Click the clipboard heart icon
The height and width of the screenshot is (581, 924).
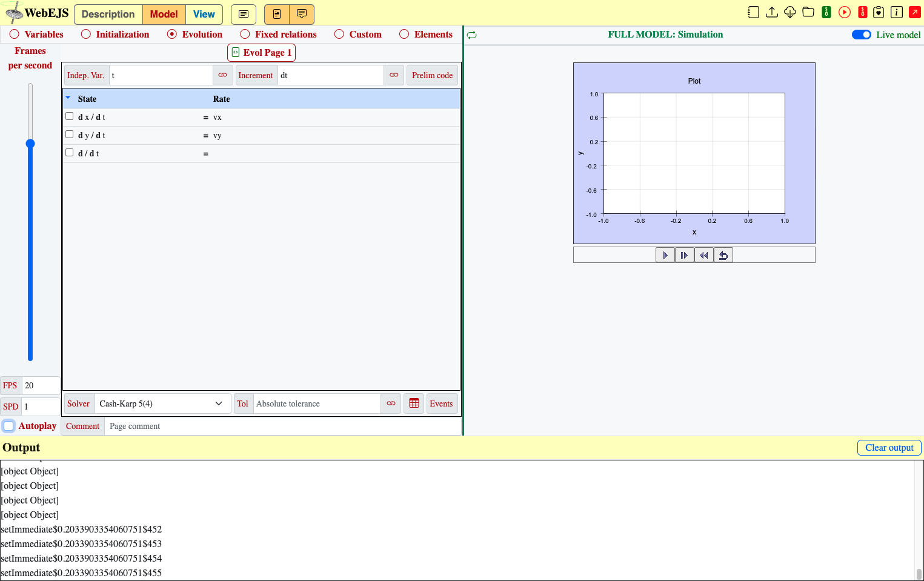[x=879, y=12]
